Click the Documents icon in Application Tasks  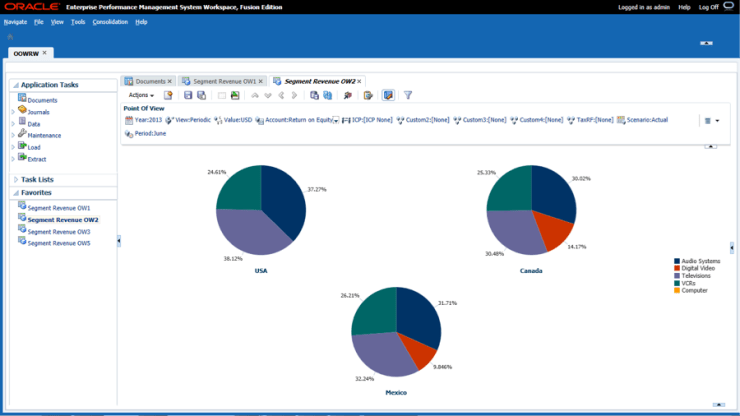pos(22,99)
